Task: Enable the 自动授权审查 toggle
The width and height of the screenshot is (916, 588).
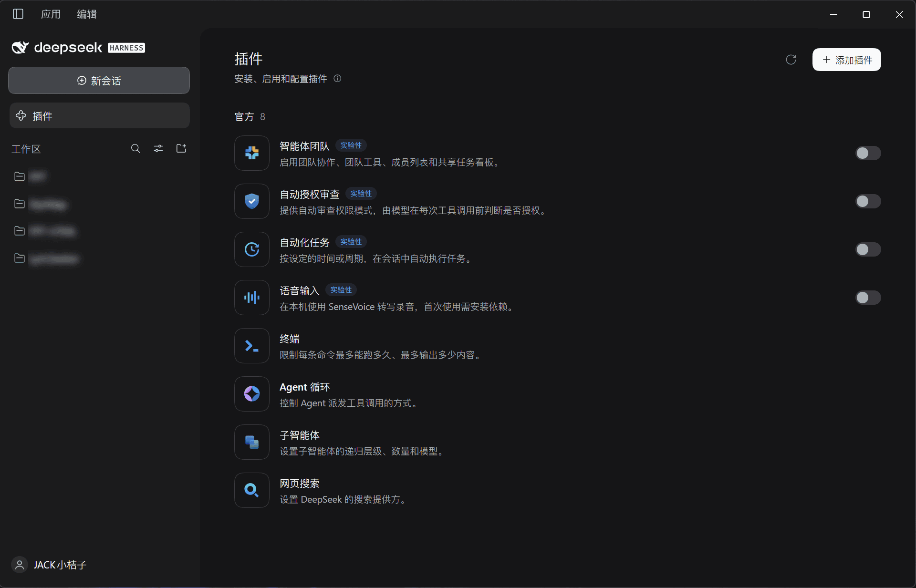Action: tap(868, 201)
